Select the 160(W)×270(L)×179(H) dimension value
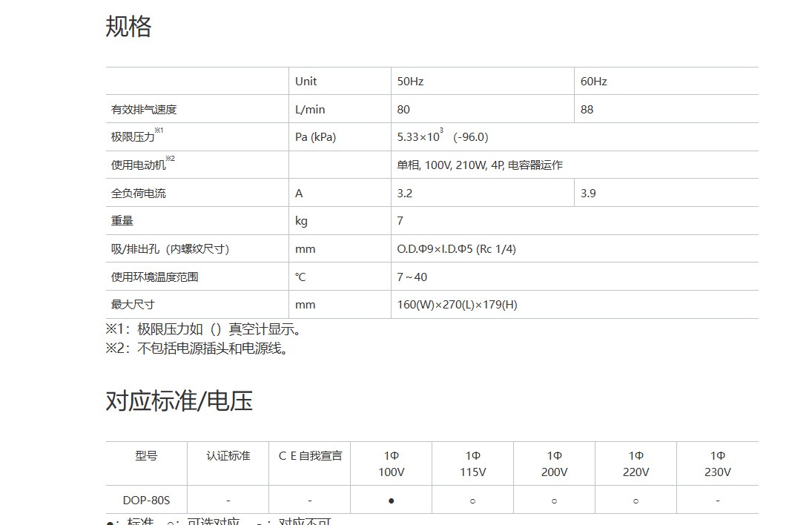The height and width of the screenshot is (525, 812). click(x=457, y=305)
